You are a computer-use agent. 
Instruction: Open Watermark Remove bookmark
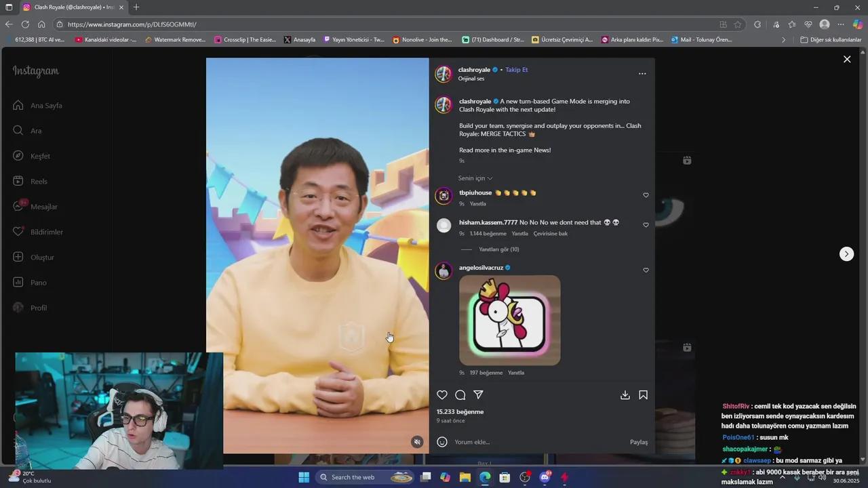[x=175, y=40]
